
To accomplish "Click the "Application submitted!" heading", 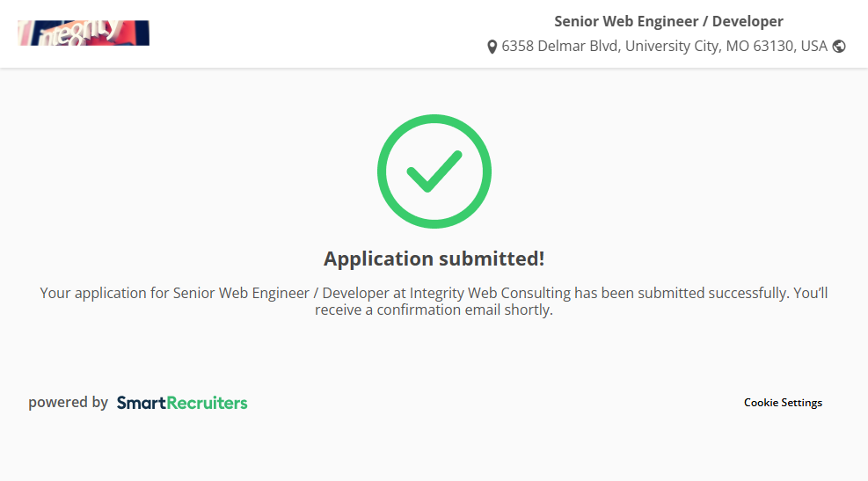I will [434, 259].
